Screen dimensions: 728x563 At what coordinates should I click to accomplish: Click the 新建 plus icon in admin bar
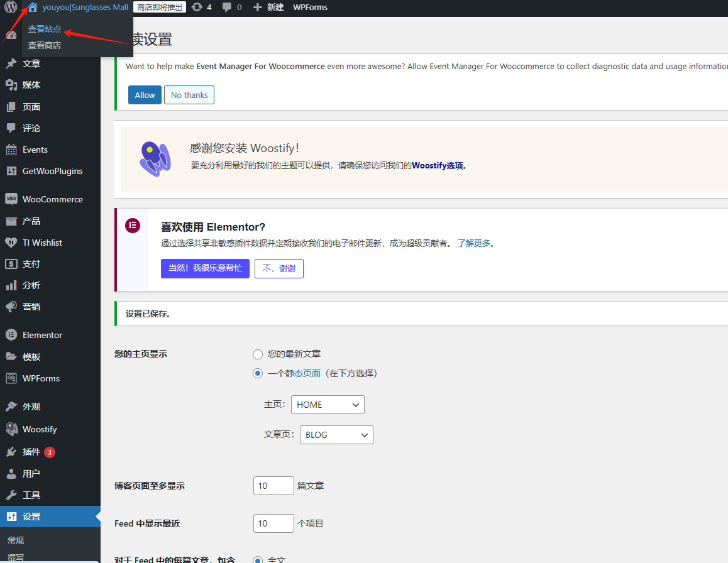260,8
